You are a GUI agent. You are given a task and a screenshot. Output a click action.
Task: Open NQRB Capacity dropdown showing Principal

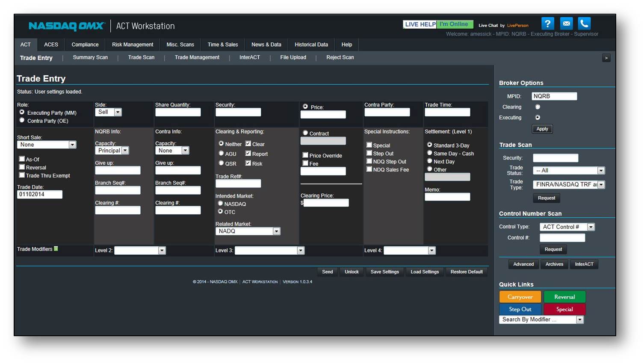tap(112, 151)
